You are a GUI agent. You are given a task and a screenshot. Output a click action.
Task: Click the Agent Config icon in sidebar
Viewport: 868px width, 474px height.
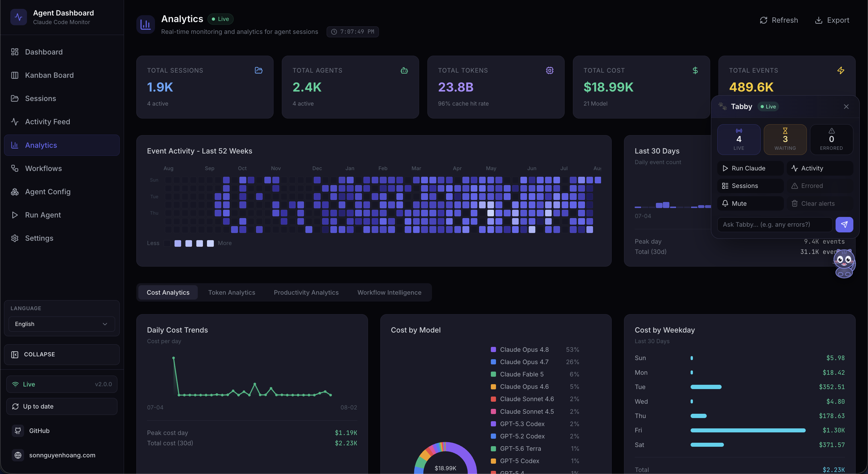tap(14, 192)
